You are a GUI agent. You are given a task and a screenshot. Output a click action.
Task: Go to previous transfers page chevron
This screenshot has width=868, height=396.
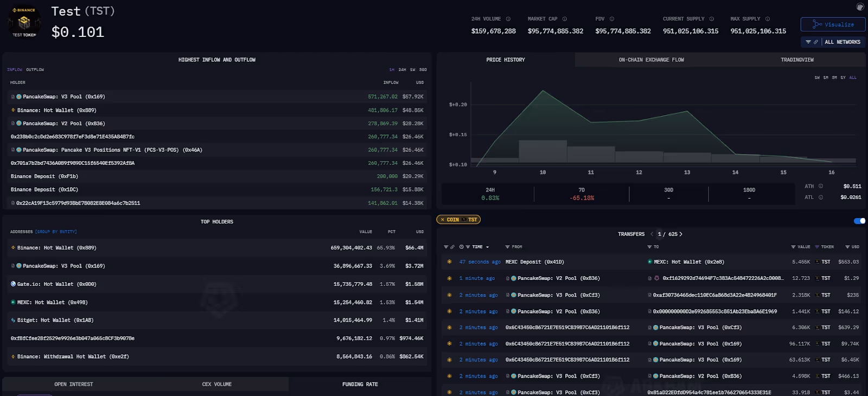tap(652, 234)
